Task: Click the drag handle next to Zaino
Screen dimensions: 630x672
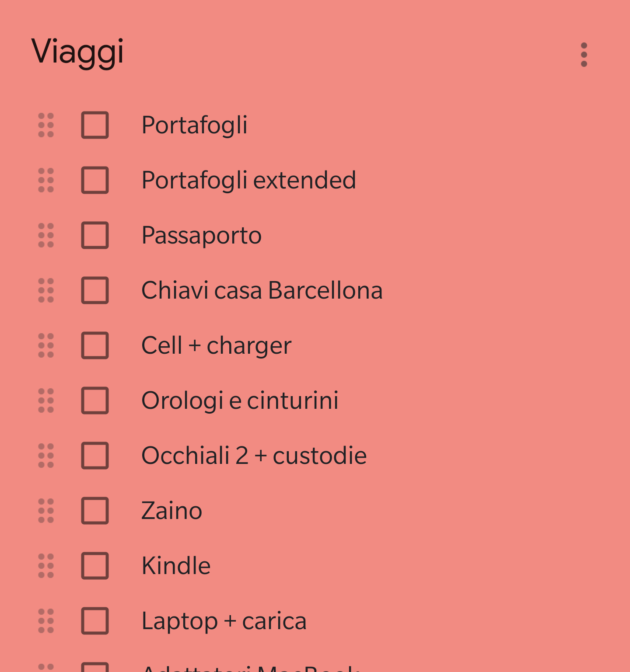Action: 46,511
